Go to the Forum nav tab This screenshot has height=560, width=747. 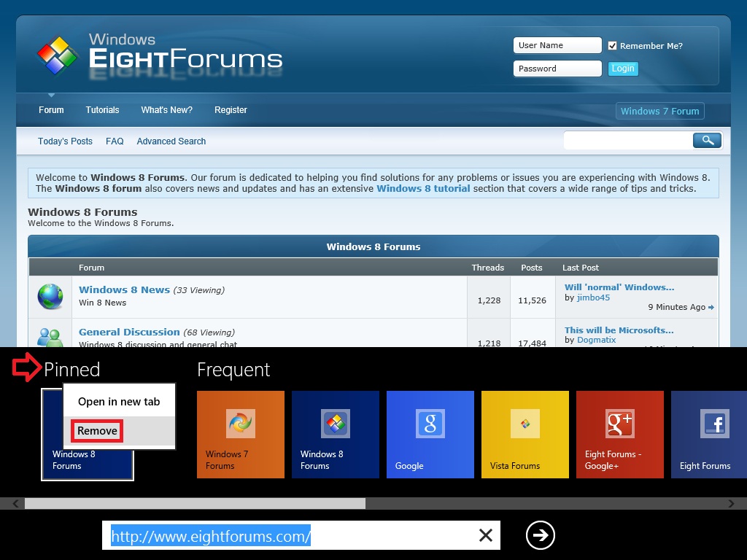[x=51, y=110]
